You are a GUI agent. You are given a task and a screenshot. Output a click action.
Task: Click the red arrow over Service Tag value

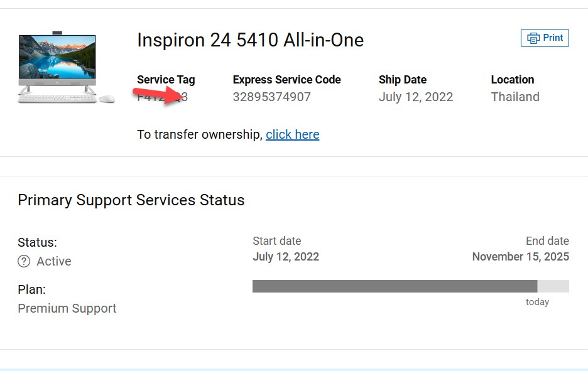160,95
